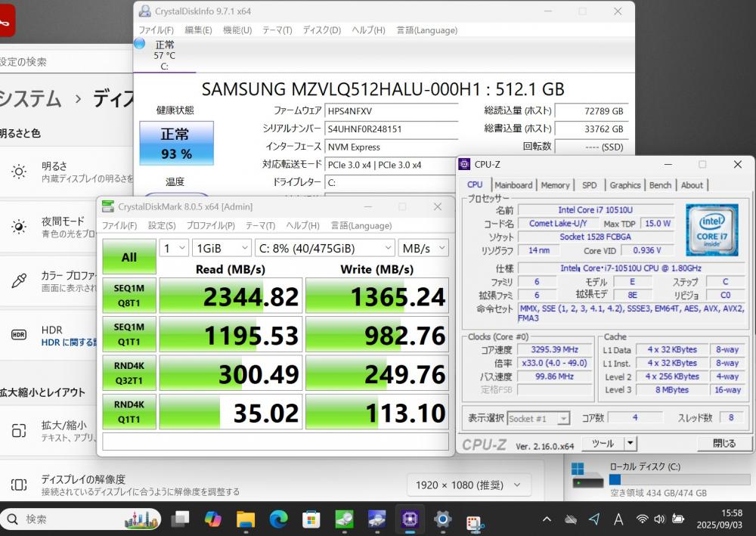Click the green All button in CrystalDiskMark
The height and width of the screenshot is (536, 756).
coord(129,257)
